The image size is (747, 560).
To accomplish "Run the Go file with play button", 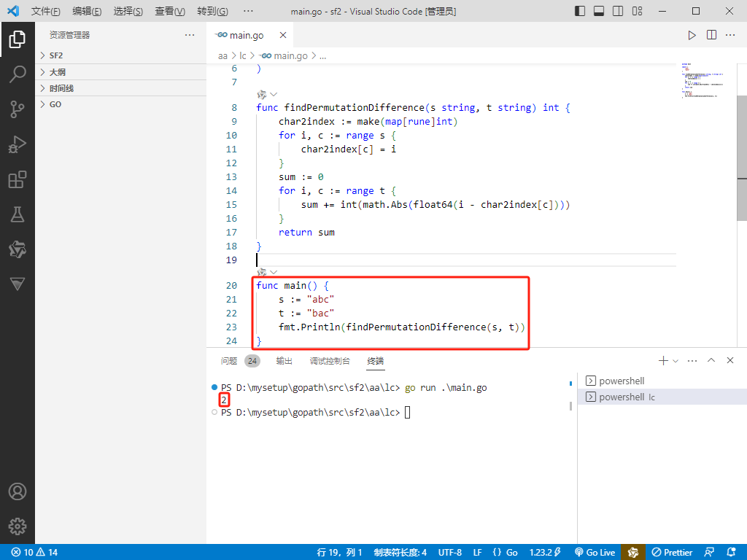I will 692,35.
